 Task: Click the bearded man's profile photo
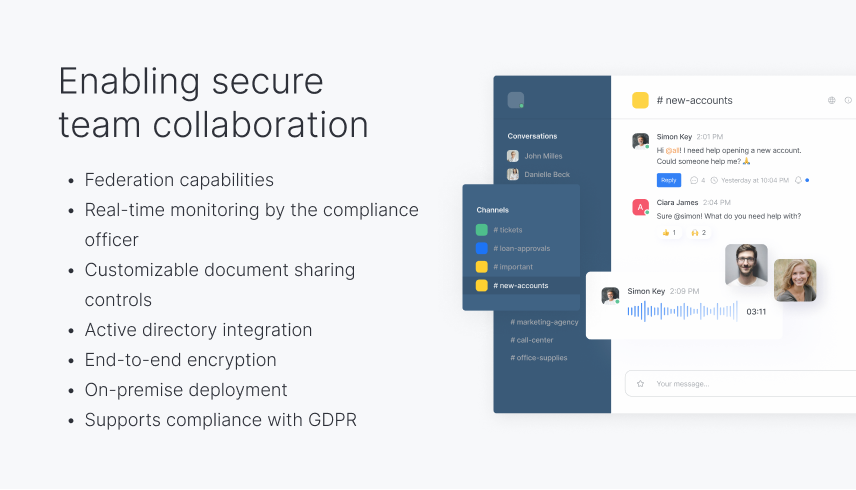[x=746, y=265]
